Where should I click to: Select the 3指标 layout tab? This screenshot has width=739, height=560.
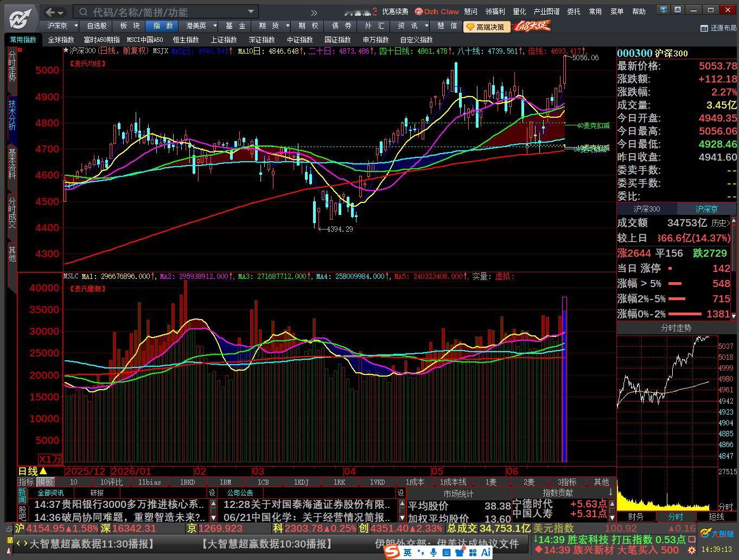567,482
